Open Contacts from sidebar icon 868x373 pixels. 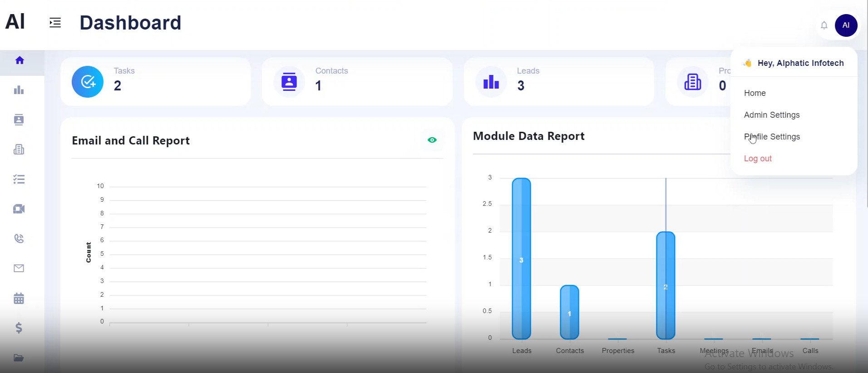pos(19,119)
